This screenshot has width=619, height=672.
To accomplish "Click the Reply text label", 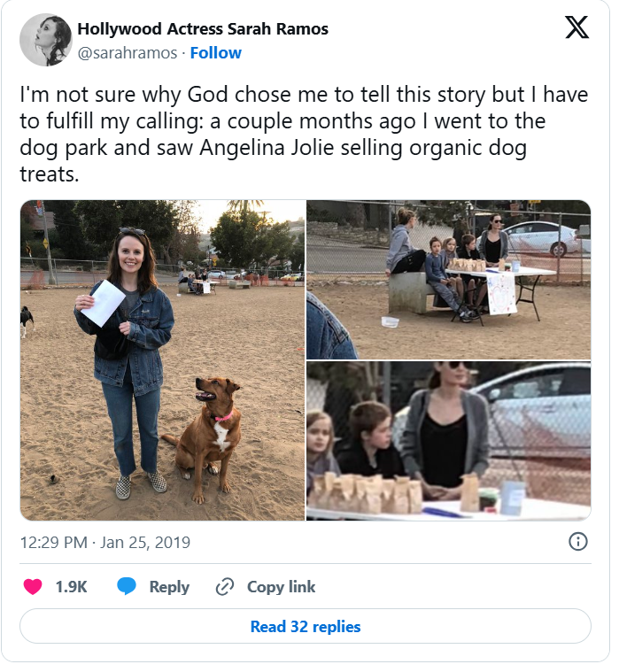I will 169,586.
